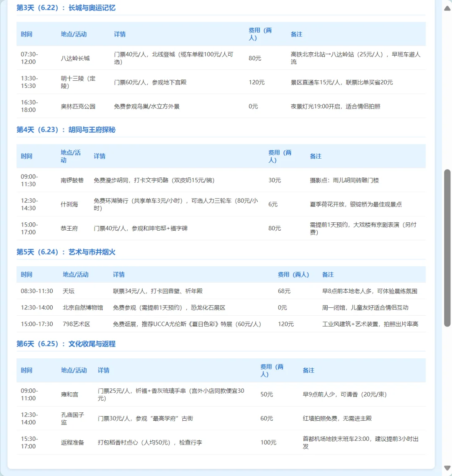Click the 09:00-11:30 time cell
The width and height of the screenshot is (452, 476).
click(29, 180)
